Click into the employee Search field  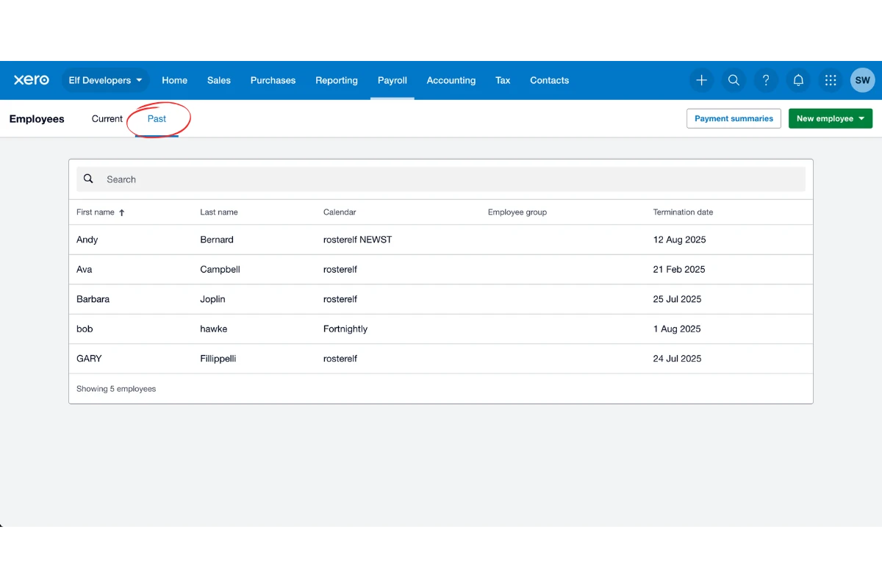pos(441,179)
